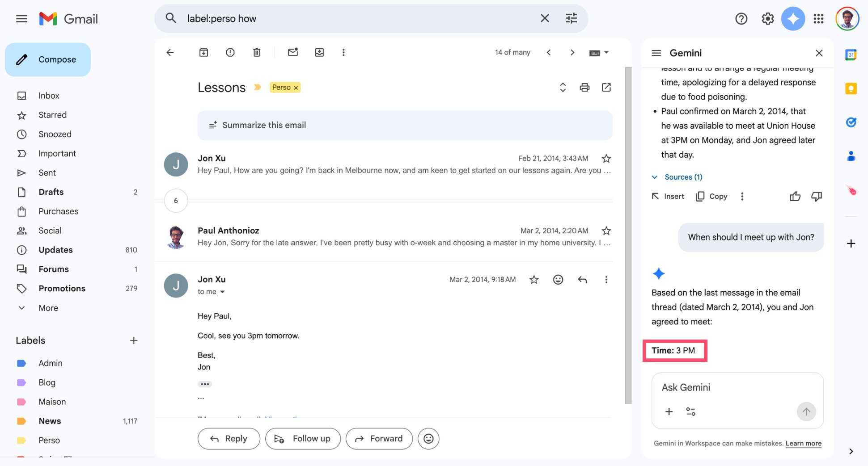Screen dimensions: 868x466
Task: Report this conversation as spam
Action: pos(230,52)
